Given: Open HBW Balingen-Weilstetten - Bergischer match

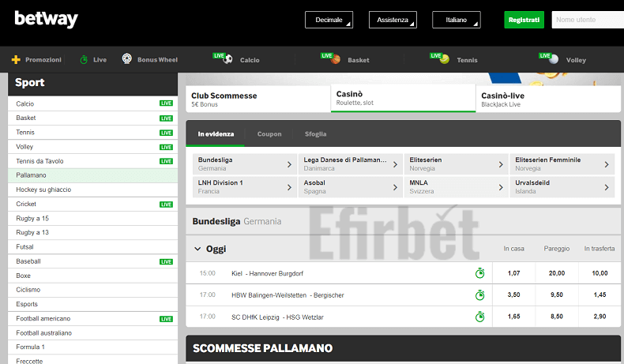Looking at the screenshot, I should point(288,295).
